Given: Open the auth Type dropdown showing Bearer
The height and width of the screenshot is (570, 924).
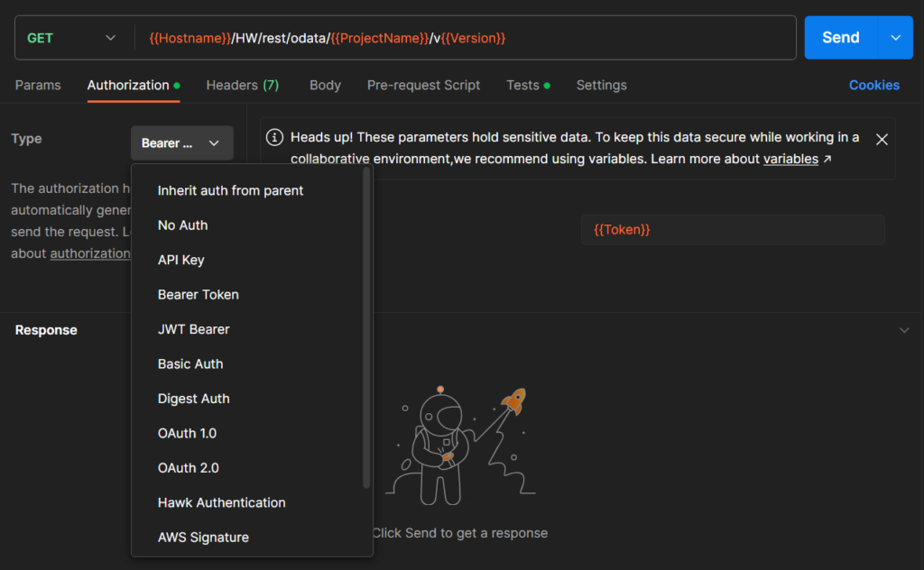Looking at the screenshot, I should 181,143.
